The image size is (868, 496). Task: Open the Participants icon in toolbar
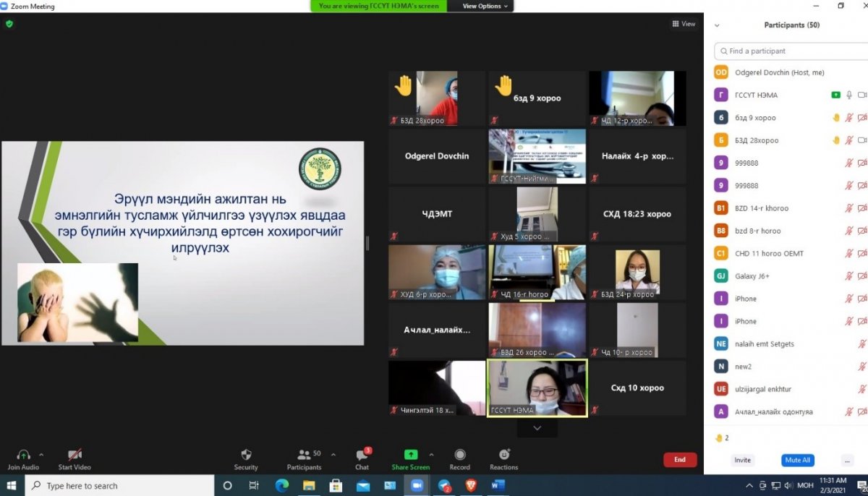pos(305,455)
